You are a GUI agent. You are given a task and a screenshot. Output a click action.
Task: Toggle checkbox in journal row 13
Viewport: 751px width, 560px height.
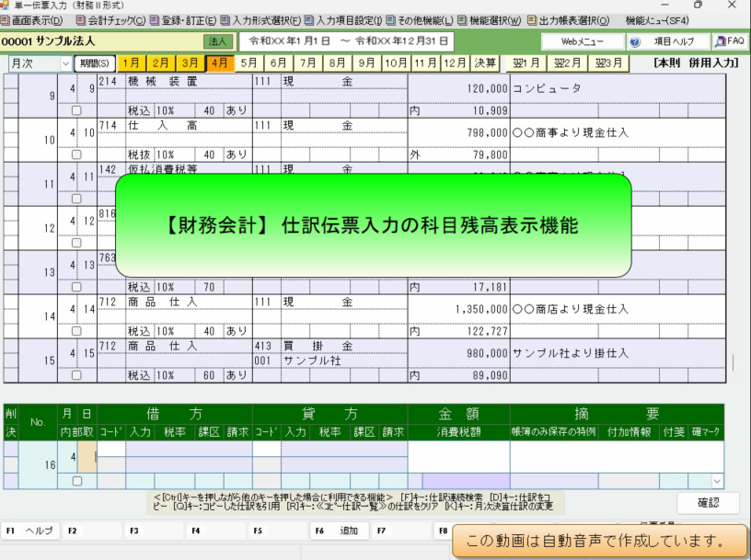[76, 287]
